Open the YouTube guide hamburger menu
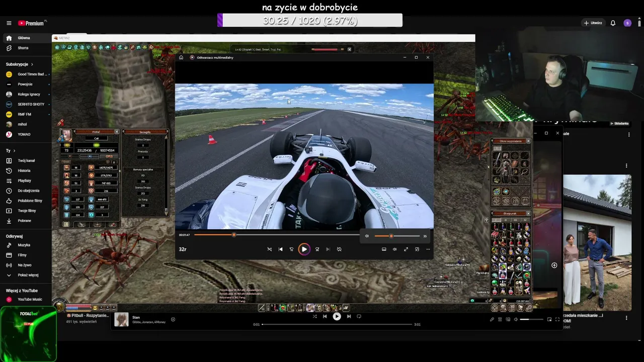644x362 pixels. click(x=9, y=23)
